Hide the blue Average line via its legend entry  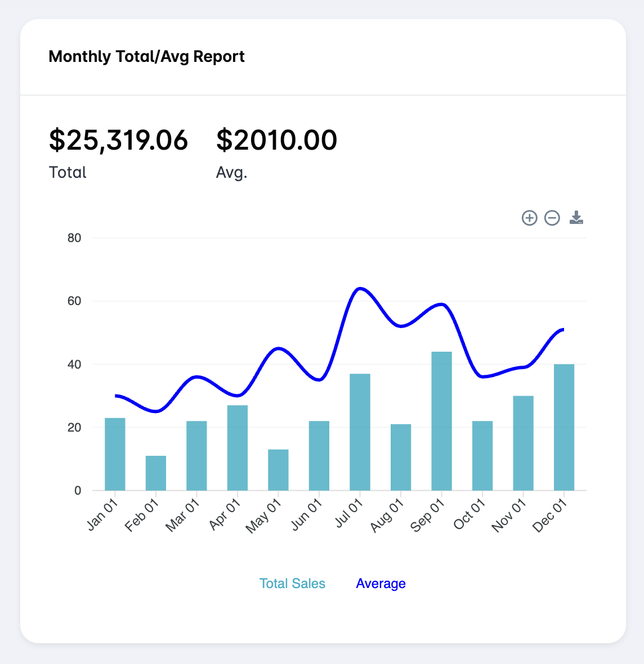381,584
